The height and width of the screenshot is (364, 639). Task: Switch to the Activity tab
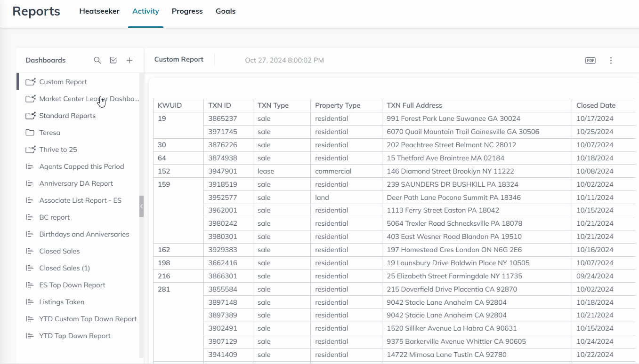coord(146,11)
